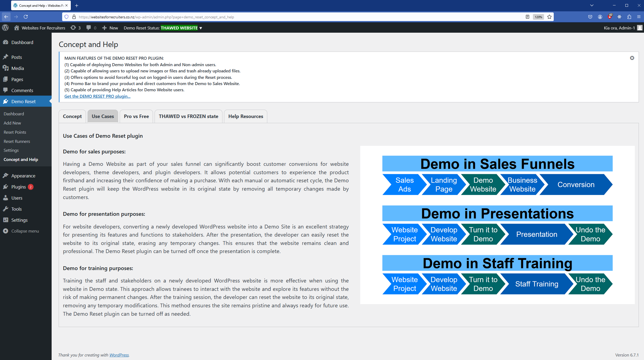Save to Pocket icon in toolbar
The height and width of the screenshot is (360, 644).
click(590, 17)
